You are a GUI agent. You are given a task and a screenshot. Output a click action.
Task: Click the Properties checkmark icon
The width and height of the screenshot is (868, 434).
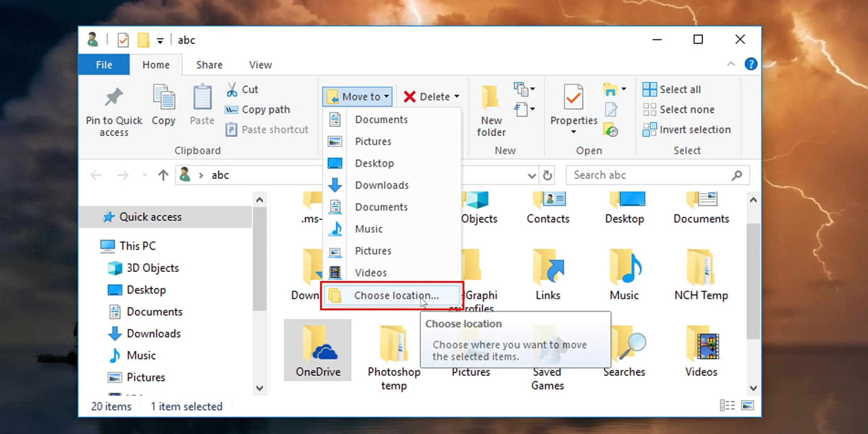tap(573, 97)
